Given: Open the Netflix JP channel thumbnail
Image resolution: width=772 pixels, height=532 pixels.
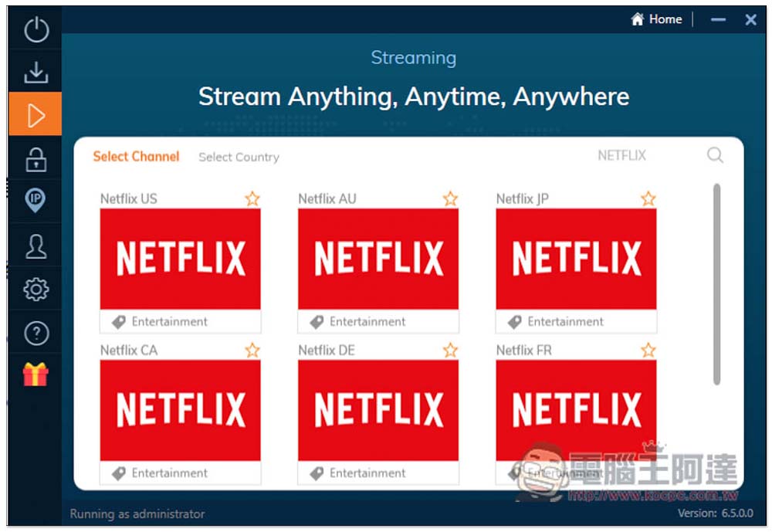Looking at the screenshot, I should 576,259.
